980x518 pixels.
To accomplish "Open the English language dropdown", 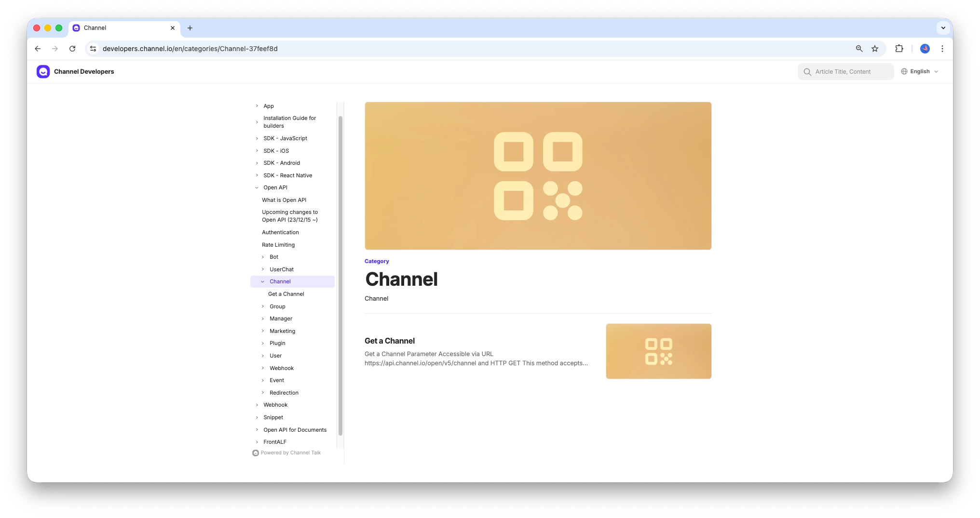I will click(x=920, y=71).
